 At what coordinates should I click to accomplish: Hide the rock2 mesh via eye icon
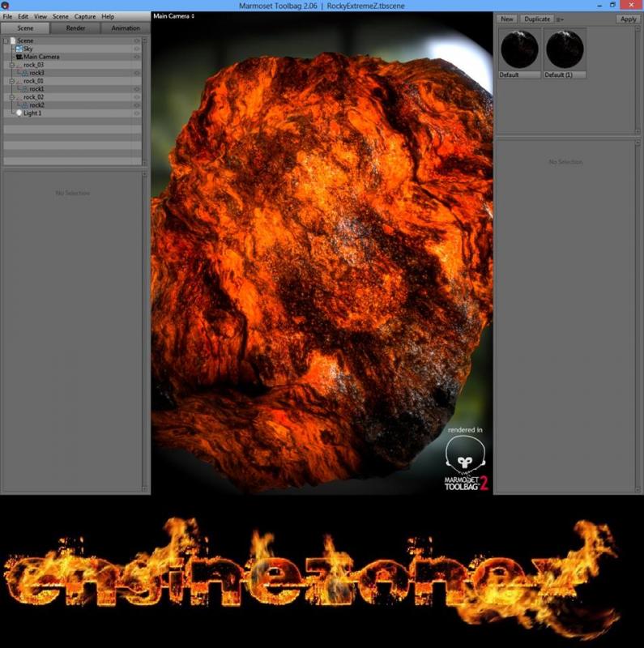click(136, 105)
